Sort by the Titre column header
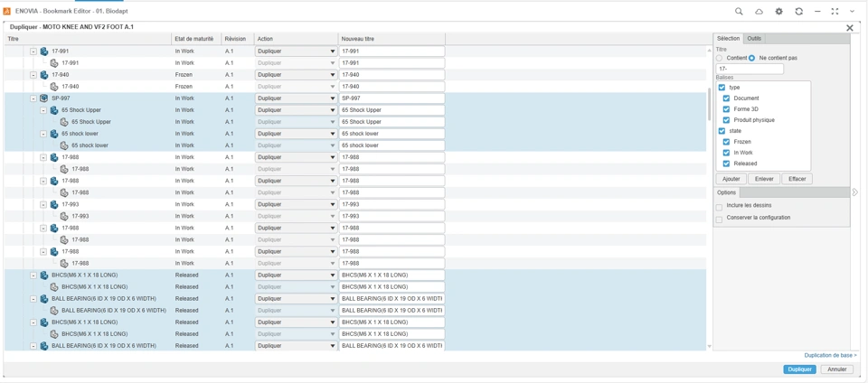Image resolution: width=868 pixels, height=383 pixels. coord(88,39)
